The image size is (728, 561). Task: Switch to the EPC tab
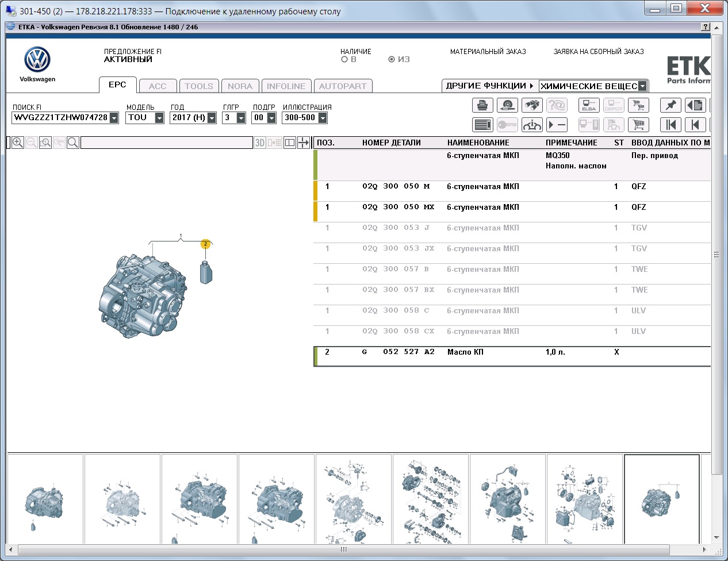[117, 84]
